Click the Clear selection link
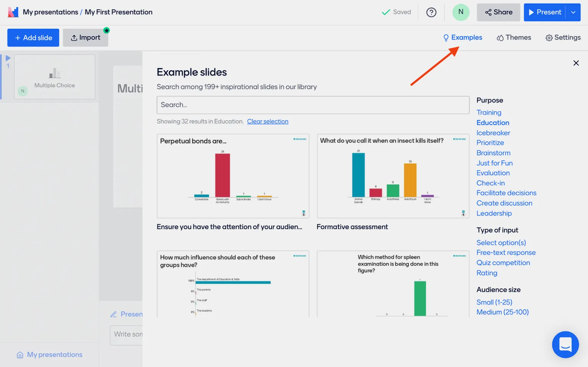588x367 pixels. 267,121
